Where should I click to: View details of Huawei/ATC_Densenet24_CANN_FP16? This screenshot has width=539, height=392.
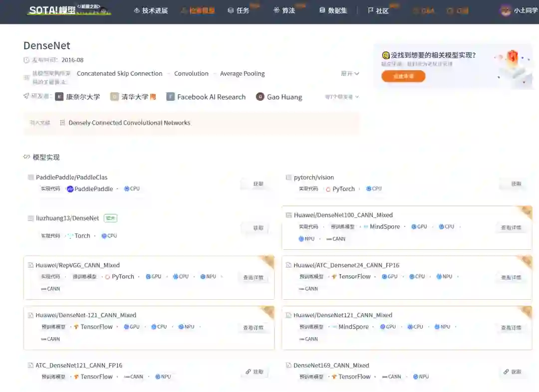(x=511, y=277)
